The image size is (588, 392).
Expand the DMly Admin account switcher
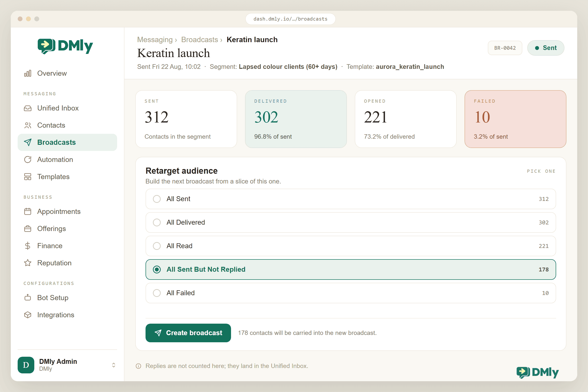pos(114,365)
